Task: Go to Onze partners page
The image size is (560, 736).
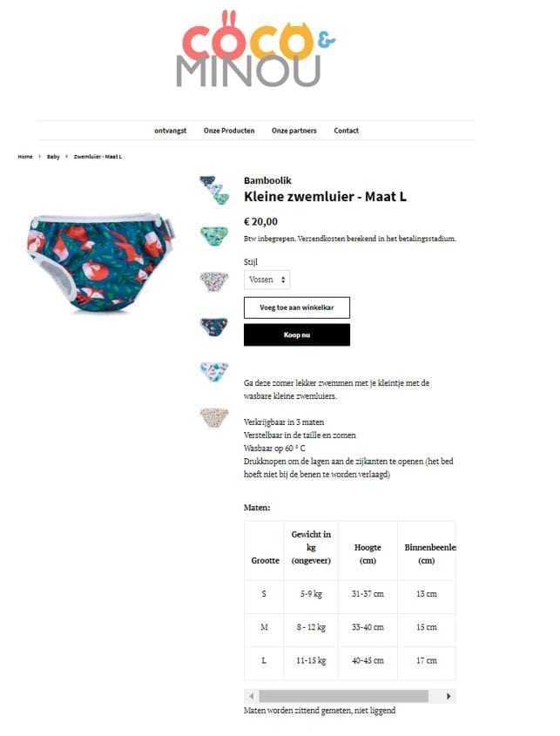Action: point(293,131)
